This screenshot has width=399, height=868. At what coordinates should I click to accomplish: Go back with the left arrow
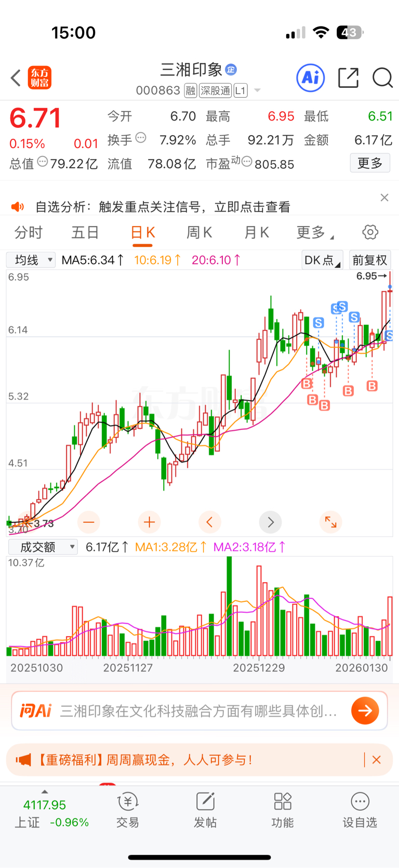[x=16, y=78]
